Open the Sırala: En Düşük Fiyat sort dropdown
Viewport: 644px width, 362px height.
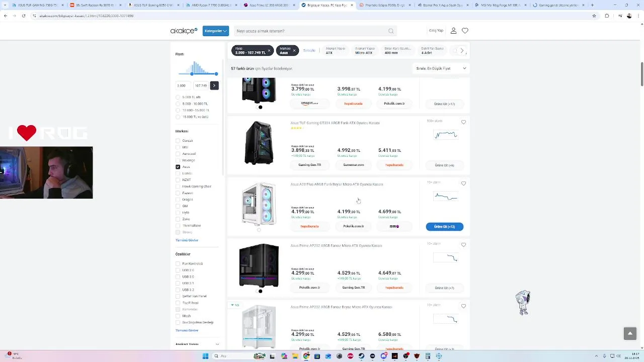pos(441,68)
